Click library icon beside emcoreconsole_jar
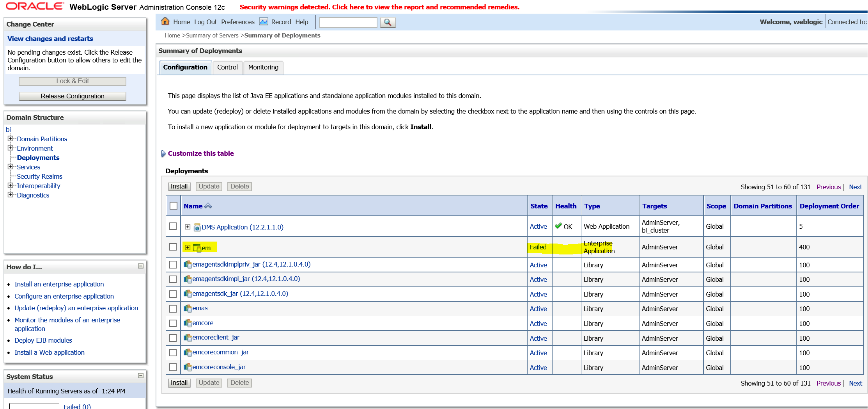The image size is (868, 409). pos(188,367)
